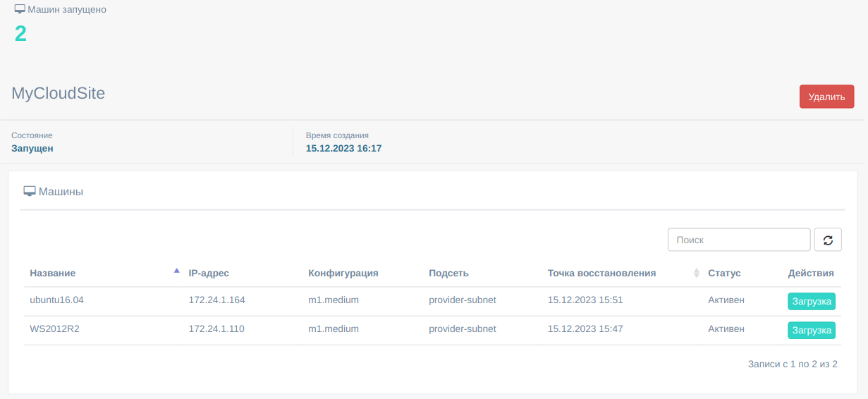Click Загрузка for WS2012R2
The image size is (868, 399).
(812, 330)
